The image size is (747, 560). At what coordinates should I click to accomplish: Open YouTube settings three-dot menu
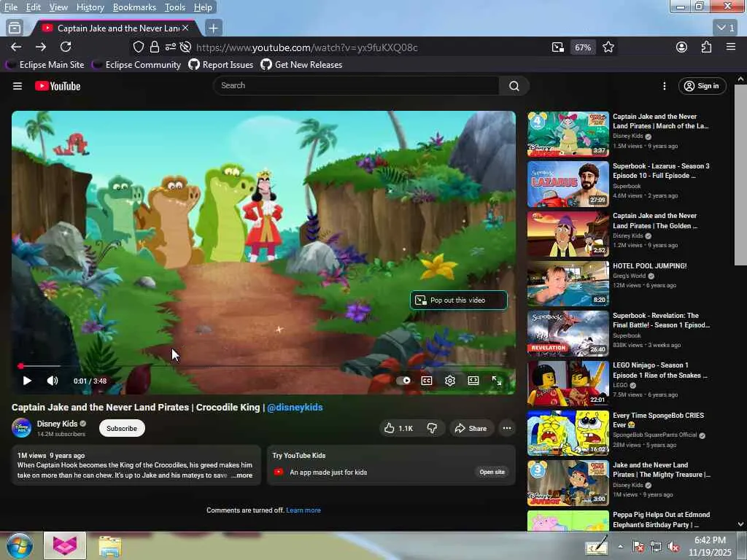click(664, 86)
